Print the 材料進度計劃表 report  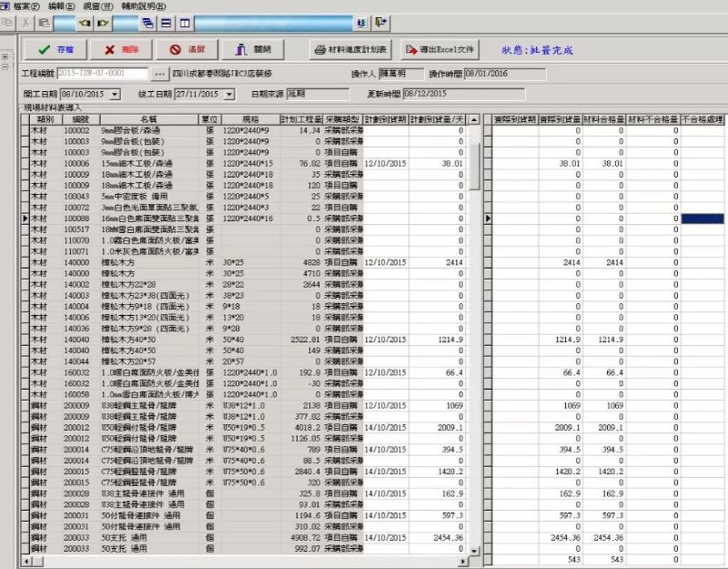point(350,49)
